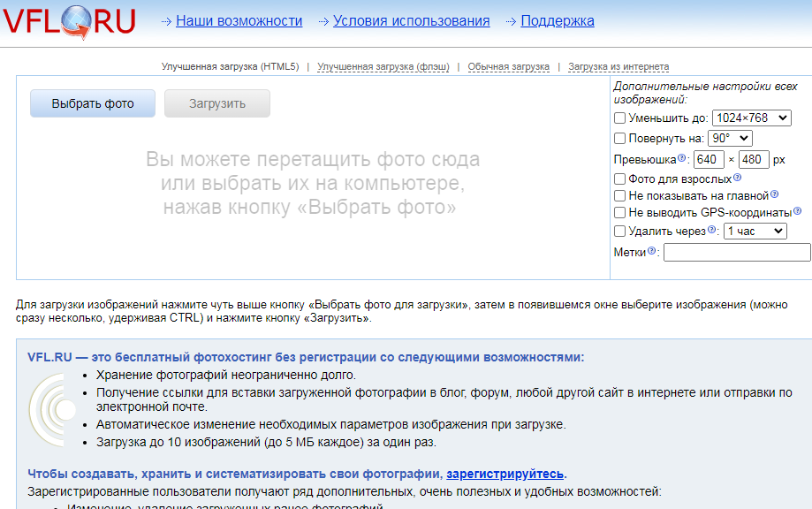Enable the Удалить через checkbox
Viewport: 812px width, 509px height.
tap(620, 231)
